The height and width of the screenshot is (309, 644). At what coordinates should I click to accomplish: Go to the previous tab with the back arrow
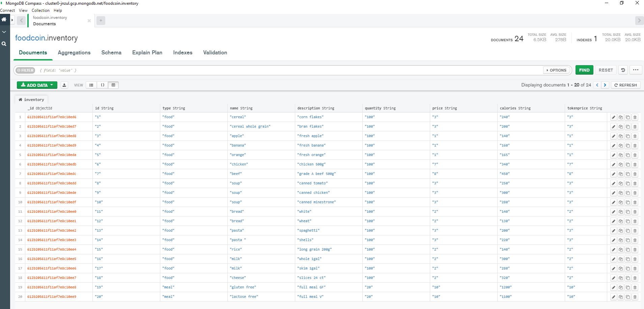tap(21, 21)
